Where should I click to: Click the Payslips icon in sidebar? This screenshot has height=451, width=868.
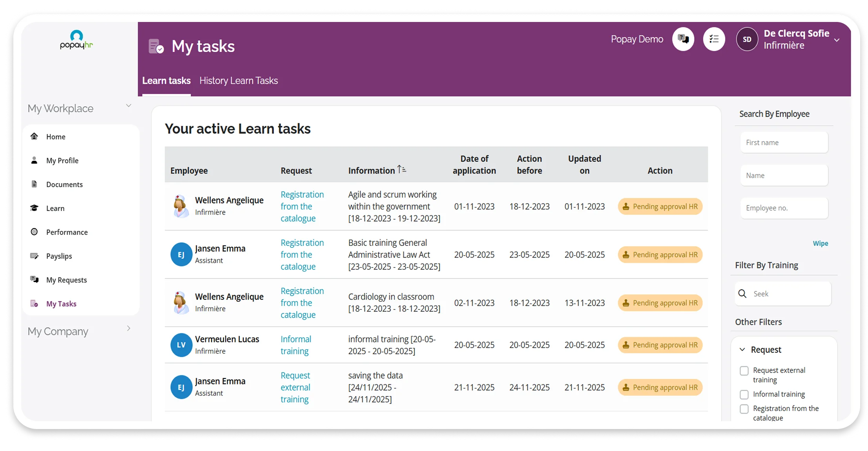pyautogui.click(x=34, y=256)
